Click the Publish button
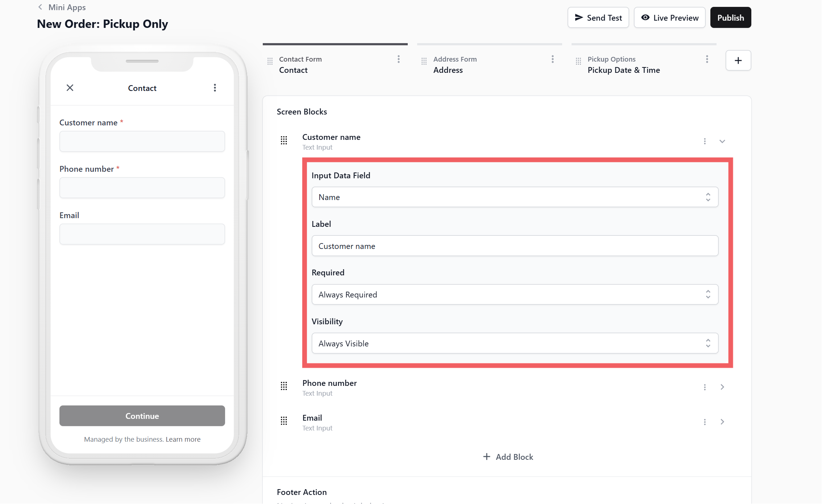The image size is (822, 504). pos(730,18)
